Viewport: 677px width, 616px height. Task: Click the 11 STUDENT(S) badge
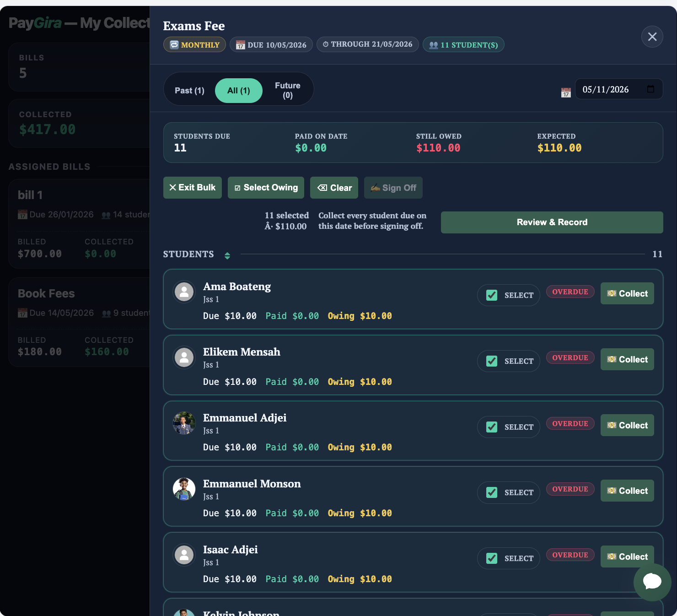pyautogui.click(x=463, y=44)
